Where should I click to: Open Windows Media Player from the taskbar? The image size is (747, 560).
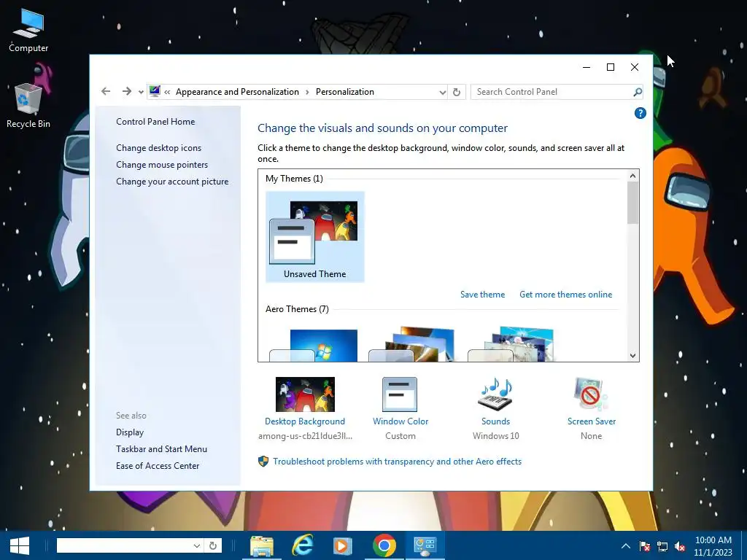click(342, 545)
